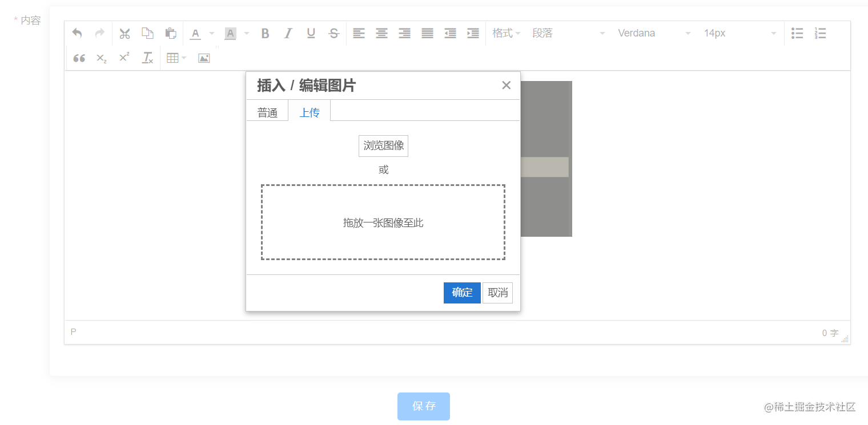Click the 浏览图像 browse button
The width and height of the screenshot is (868, 425).
(383, 145)
